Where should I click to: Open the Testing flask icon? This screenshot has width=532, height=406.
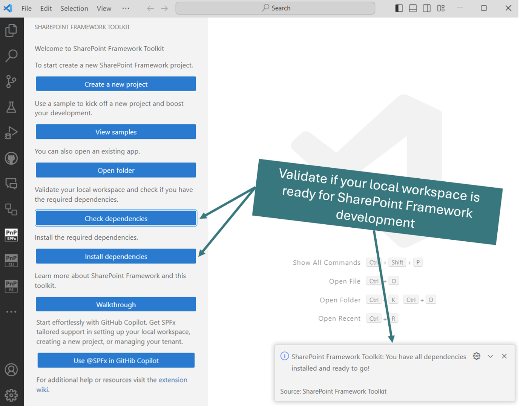[x=11, y=107]
